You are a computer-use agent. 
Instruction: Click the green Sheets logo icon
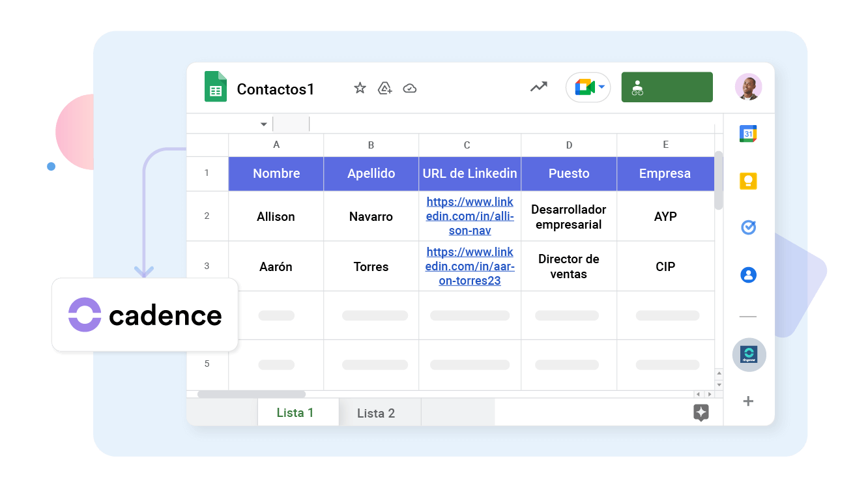tap(215, 87)
